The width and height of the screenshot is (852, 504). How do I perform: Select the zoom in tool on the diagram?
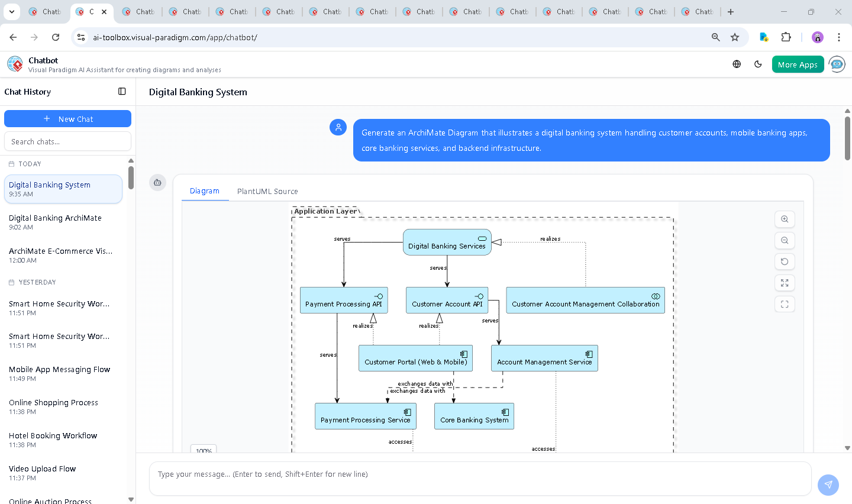click(785, 219)
